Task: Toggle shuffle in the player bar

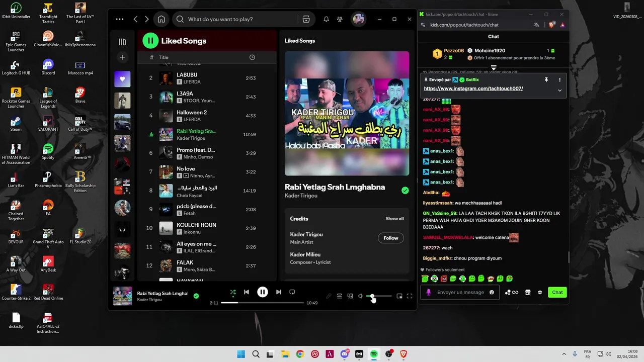Action: 232,292
